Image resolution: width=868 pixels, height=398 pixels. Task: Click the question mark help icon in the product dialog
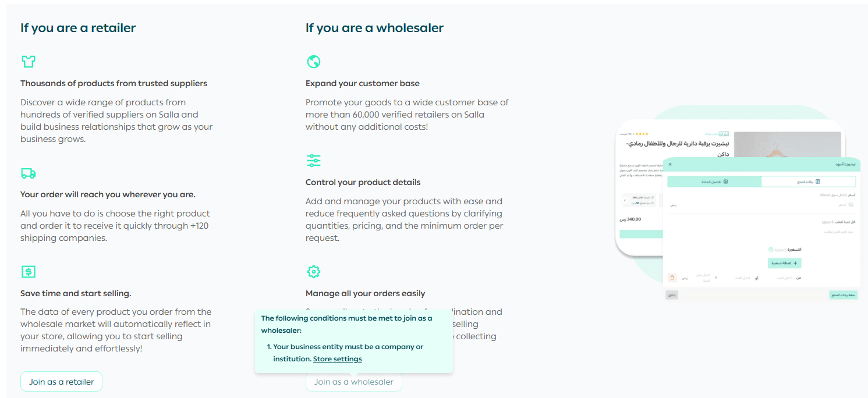pyautogui.click(x=770, y=250)
